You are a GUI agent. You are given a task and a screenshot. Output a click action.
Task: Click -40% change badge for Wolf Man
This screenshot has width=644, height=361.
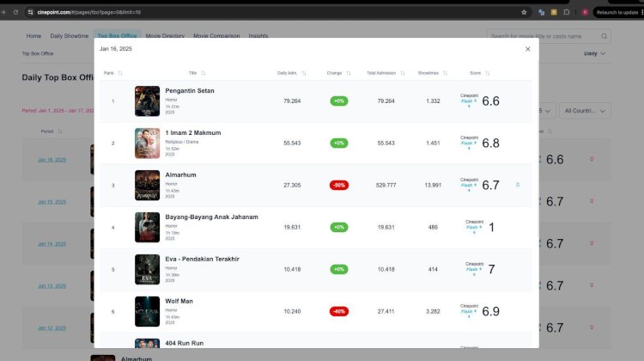point(339,312)
